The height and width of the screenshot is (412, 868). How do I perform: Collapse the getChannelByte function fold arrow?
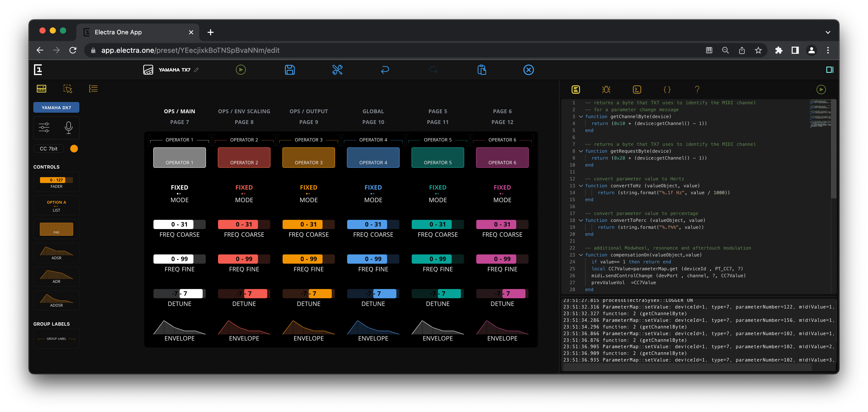[x=581, y=117]
